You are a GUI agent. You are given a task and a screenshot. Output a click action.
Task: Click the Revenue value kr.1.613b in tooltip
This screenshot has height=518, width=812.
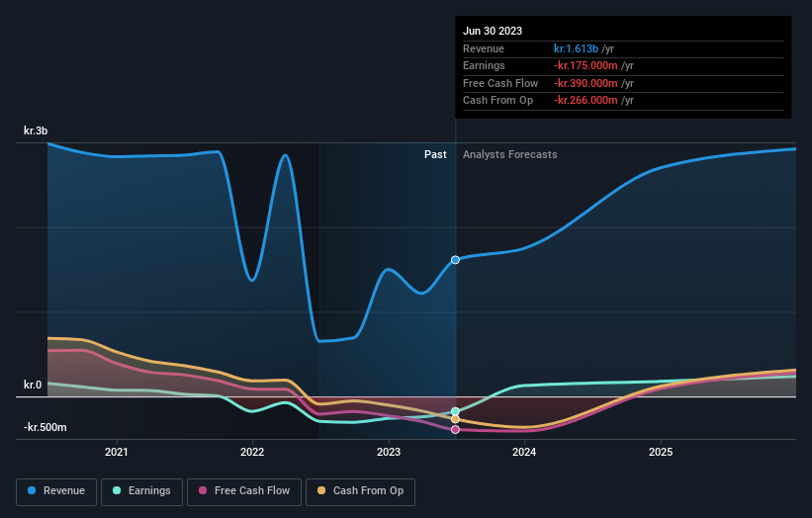pyautogui.click(x=576, y=48)
